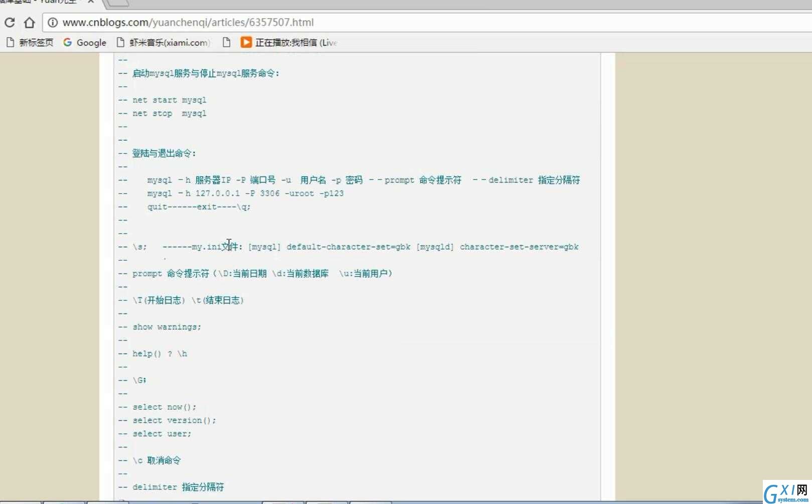Click the 'net start mysql' line

(169, 100)
